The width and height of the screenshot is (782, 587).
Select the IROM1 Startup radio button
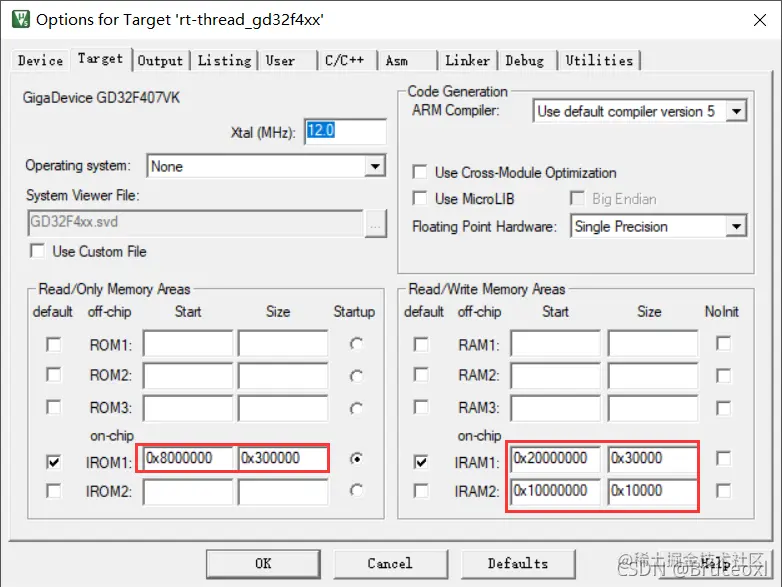pyautogui.click(x=356, y=458)
